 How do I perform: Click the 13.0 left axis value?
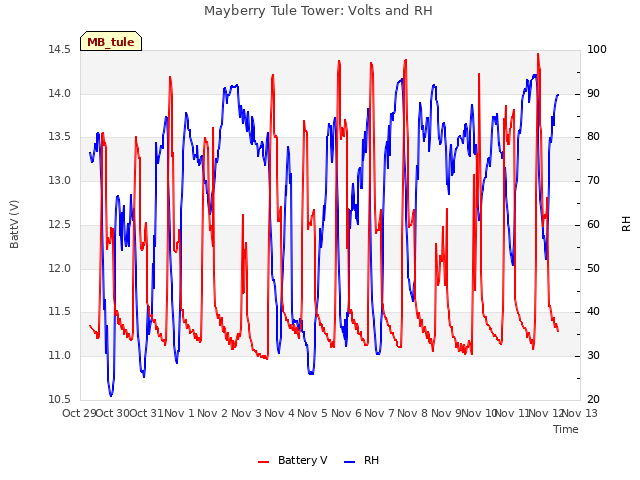pos(60,180)
